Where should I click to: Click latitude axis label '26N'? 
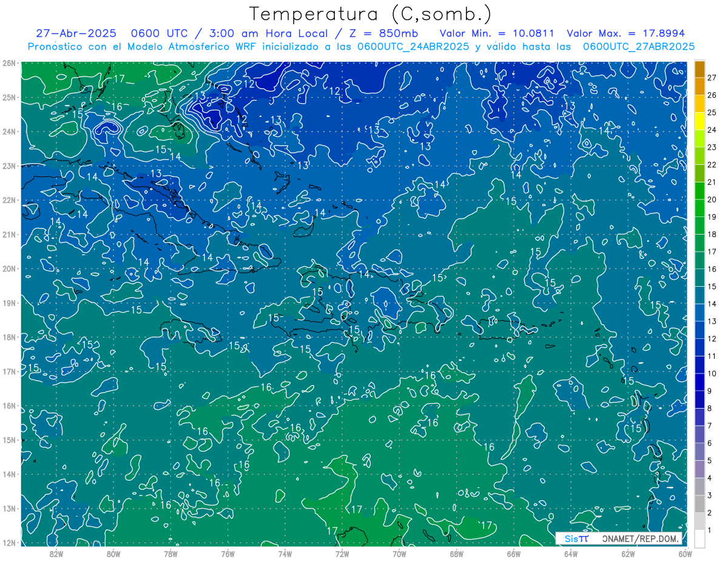[x=10, y=63]
